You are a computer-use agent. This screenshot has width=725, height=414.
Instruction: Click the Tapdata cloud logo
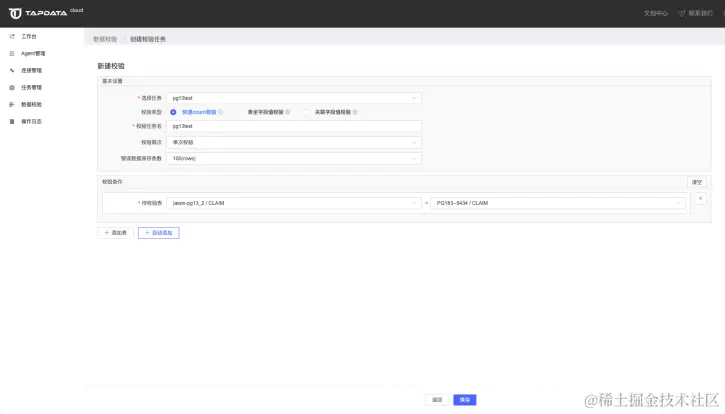[x=46, y=13]
